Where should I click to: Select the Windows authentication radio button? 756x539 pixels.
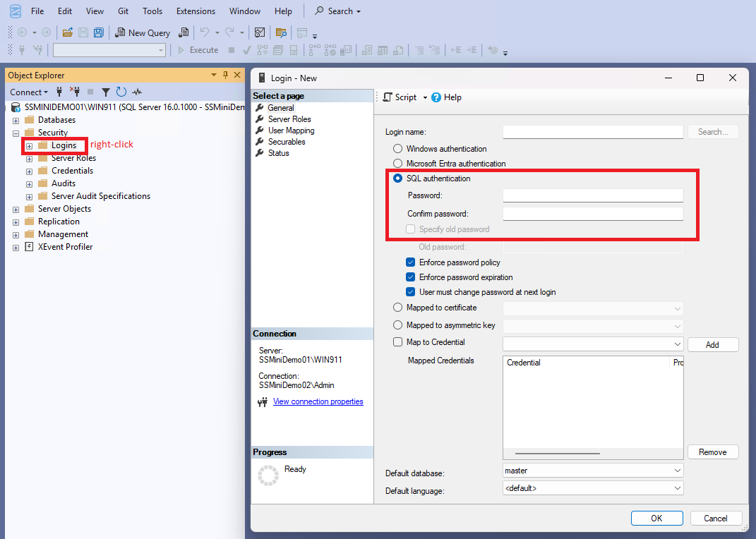pos(398,148)
